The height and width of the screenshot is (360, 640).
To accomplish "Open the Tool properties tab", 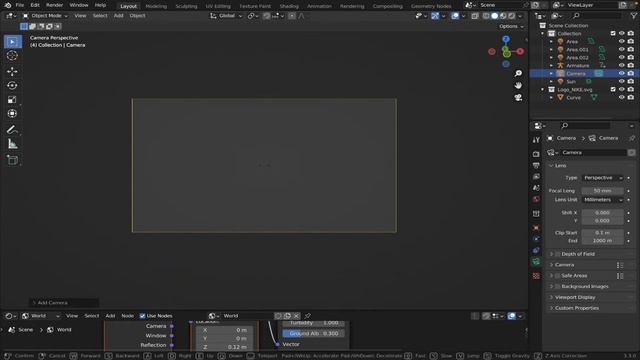I will point(536,140).
